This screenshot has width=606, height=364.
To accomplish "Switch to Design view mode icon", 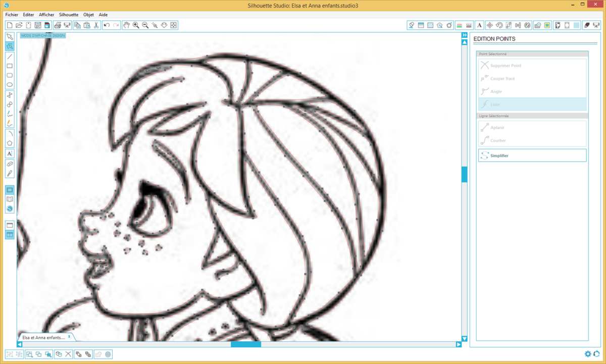I will click(10, 190).
